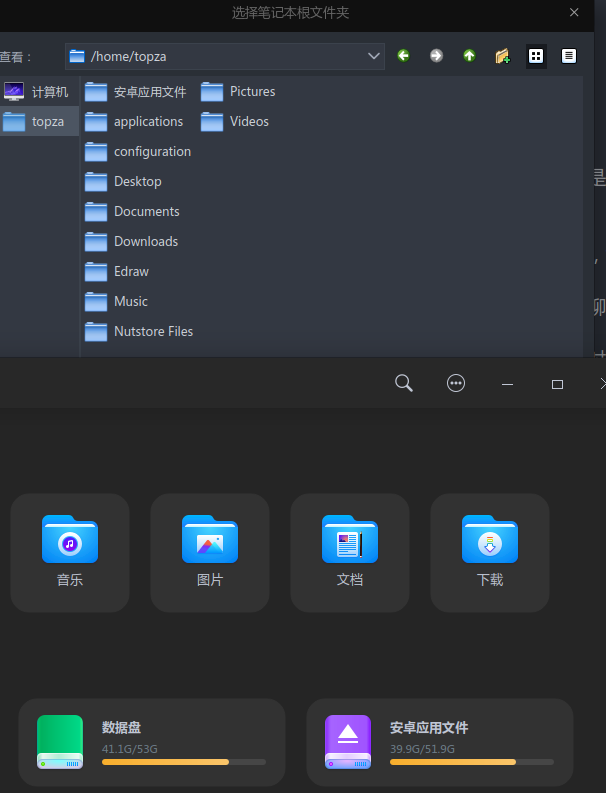Go back with the green left arrow
Image resolution: width=606 pixels, height=793 pixels.
pyautogui.click(x=403, y=56)
